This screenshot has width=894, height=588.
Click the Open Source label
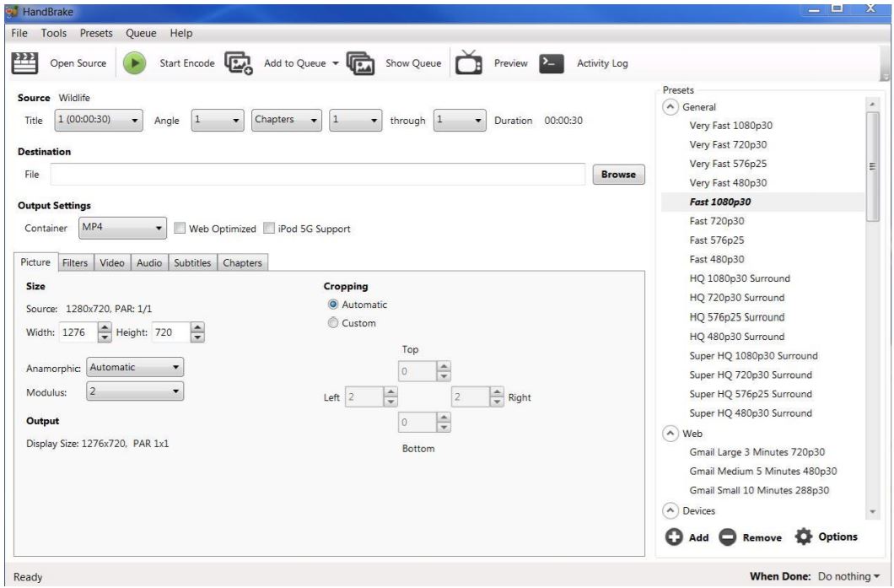(x=78, y=63)
